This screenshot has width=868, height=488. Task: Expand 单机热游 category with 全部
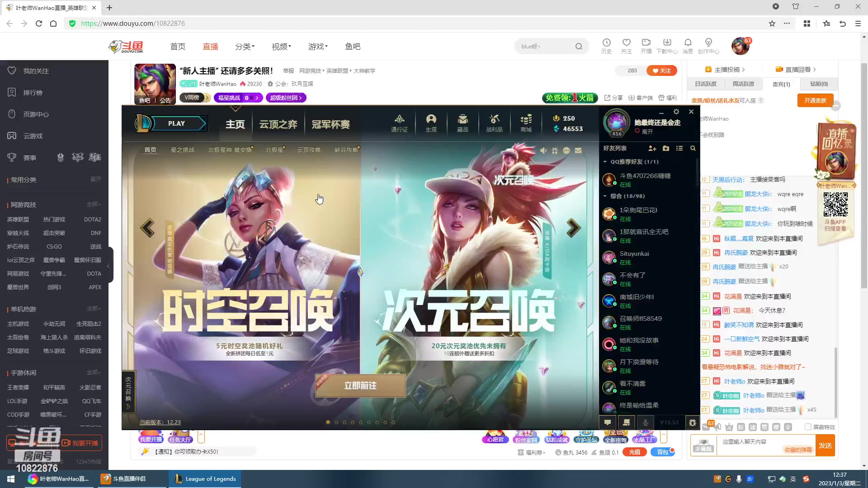click(94, 309)
